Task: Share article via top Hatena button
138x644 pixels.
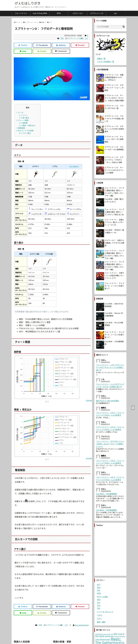Action: (x=61, y=45)
